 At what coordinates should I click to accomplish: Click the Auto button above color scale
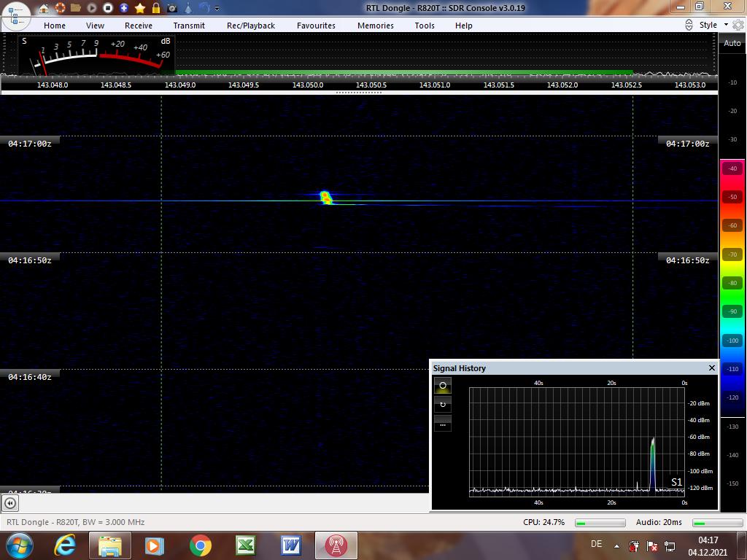pyautogui.click(x=732, y=43)
